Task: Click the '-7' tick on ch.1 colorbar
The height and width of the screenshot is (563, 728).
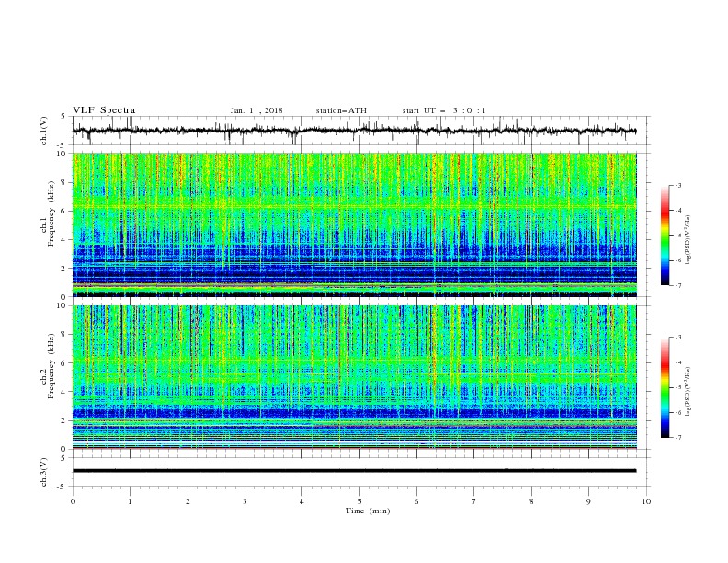Action: pos(677,285)
